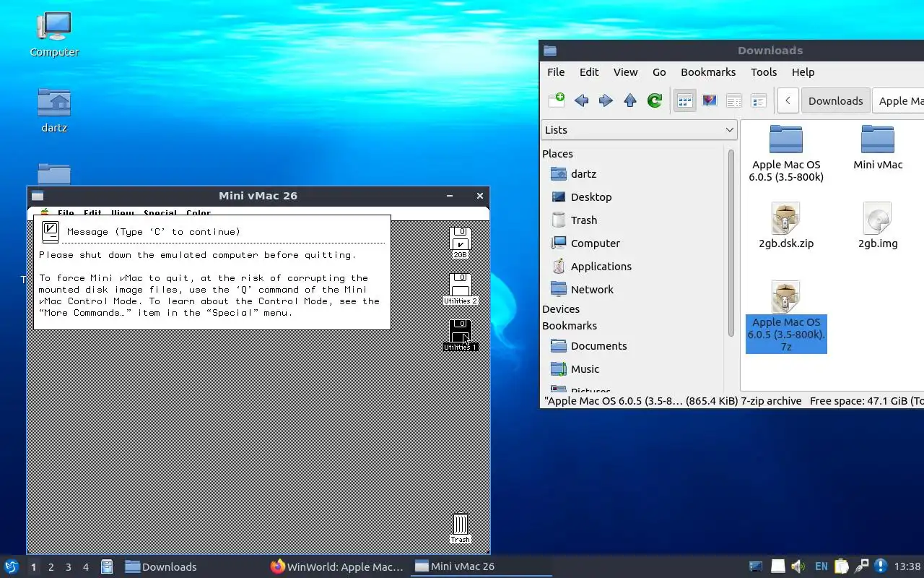Open dartz home desktop icon
This screenshot has height=578, width=924.
[x=54, y=111]
